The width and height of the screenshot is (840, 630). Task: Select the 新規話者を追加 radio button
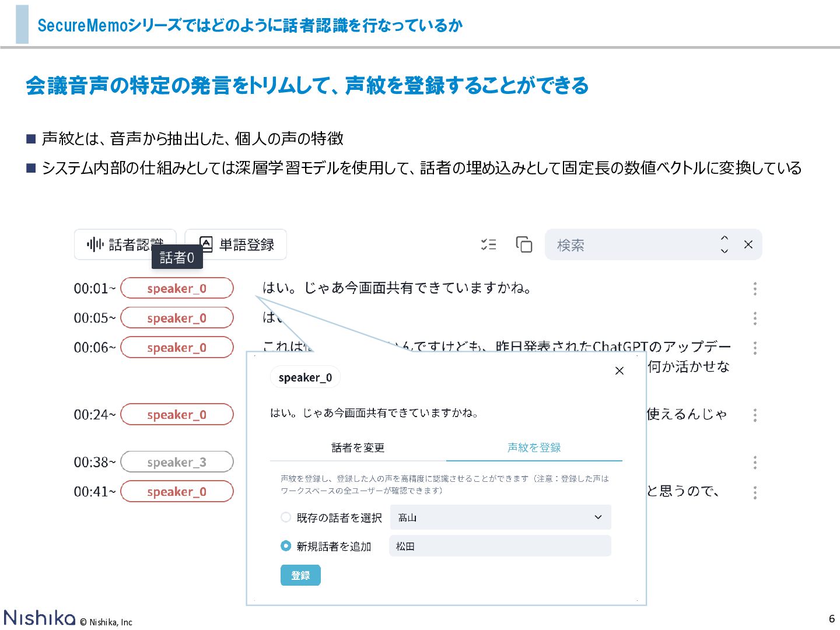click(x=286, y=546)
